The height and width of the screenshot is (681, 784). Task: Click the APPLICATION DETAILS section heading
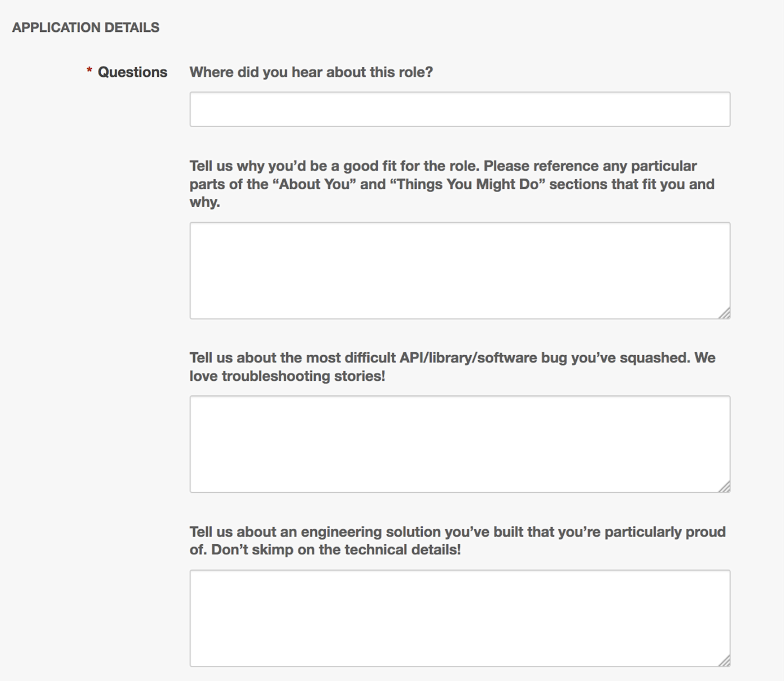pyautogui.click(x=86, y=27)
